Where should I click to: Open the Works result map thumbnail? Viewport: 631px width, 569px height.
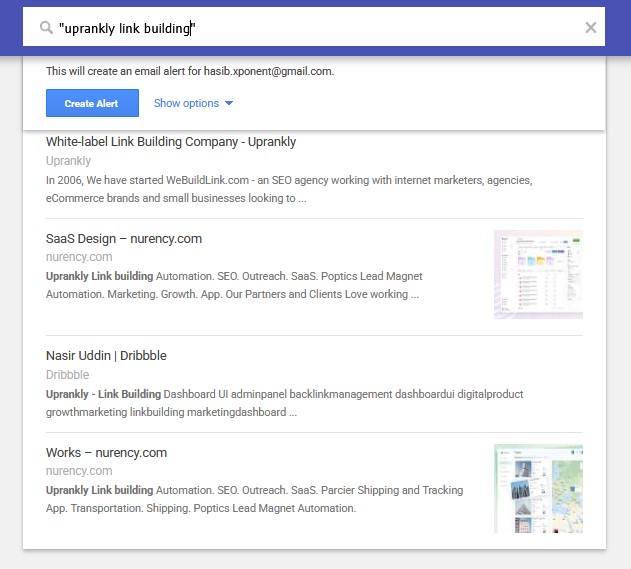pos(538,489)
